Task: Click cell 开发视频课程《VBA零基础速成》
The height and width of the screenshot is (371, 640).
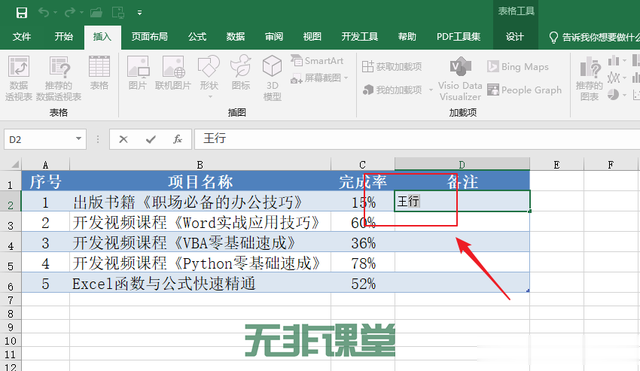Action: (200, 242)
